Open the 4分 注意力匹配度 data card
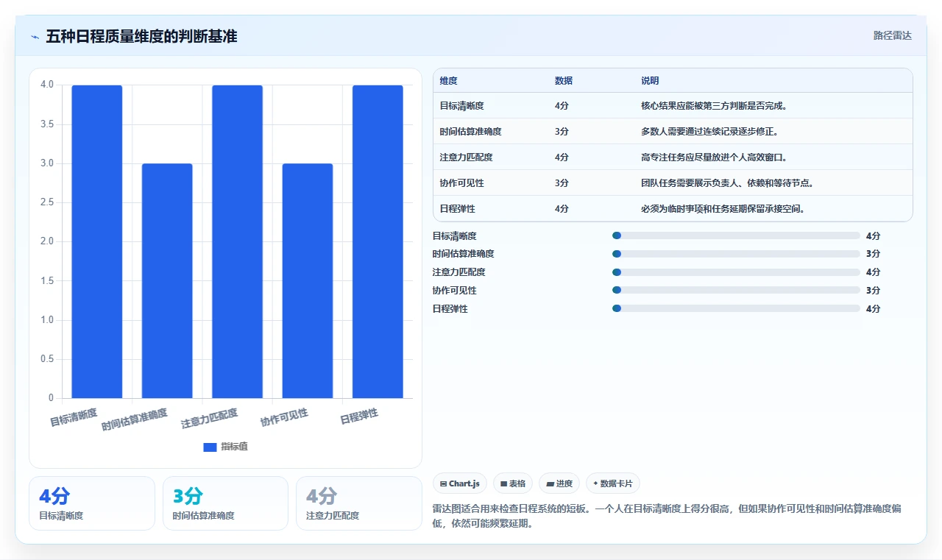Screen dimensions: 942x560 click(x=359, y=503)
